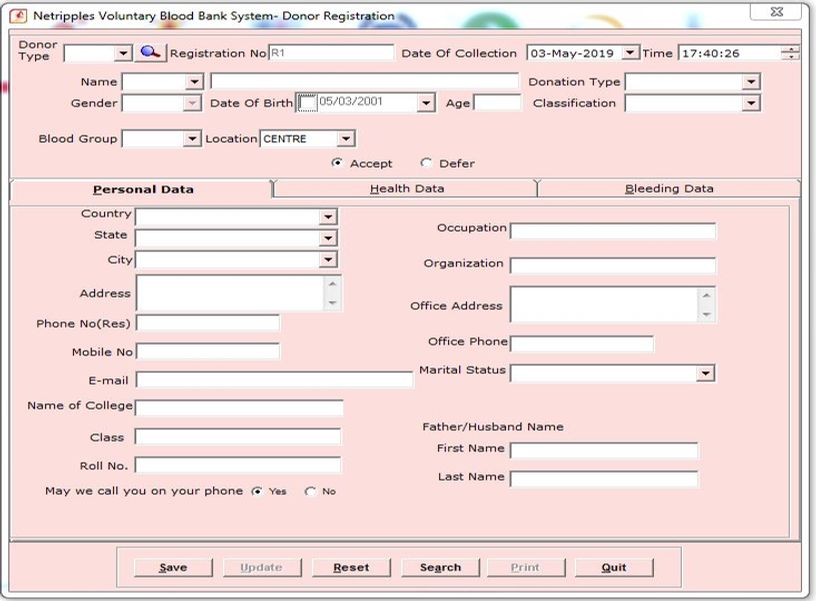Viewport: 816px width, 601px height.
Task: Focus the Roll No. field
Action: pyautogui.click(x=238, y=465)
